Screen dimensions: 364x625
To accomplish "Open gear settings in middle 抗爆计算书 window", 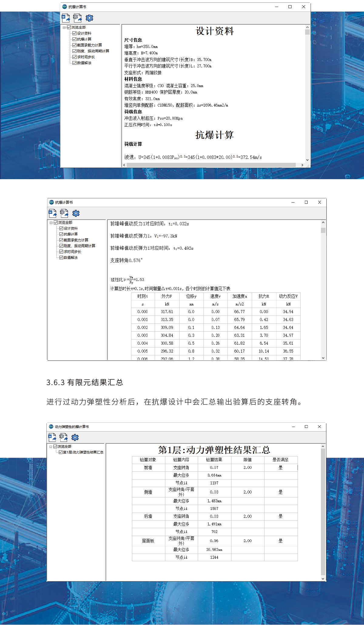I will coord(76,213).
